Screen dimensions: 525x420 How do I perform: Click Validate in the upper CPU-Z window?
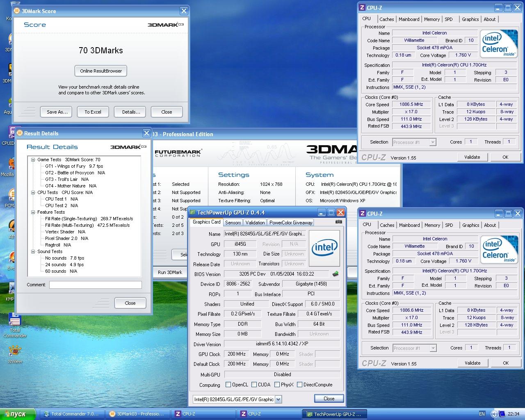tap(472, 157)
